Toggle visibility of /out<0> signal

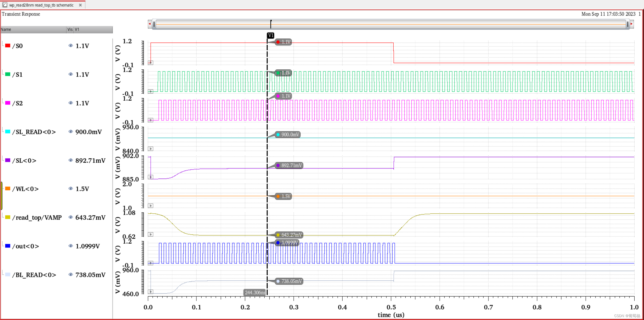coord(70,246)
